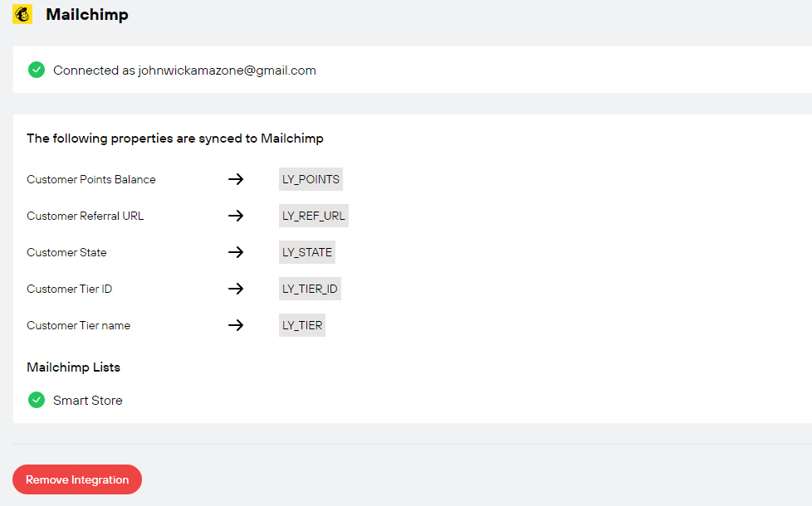Click the arrow next to Customer Tier ID
The height and width of the screenshot is (506, 812).
click(236, 289)
